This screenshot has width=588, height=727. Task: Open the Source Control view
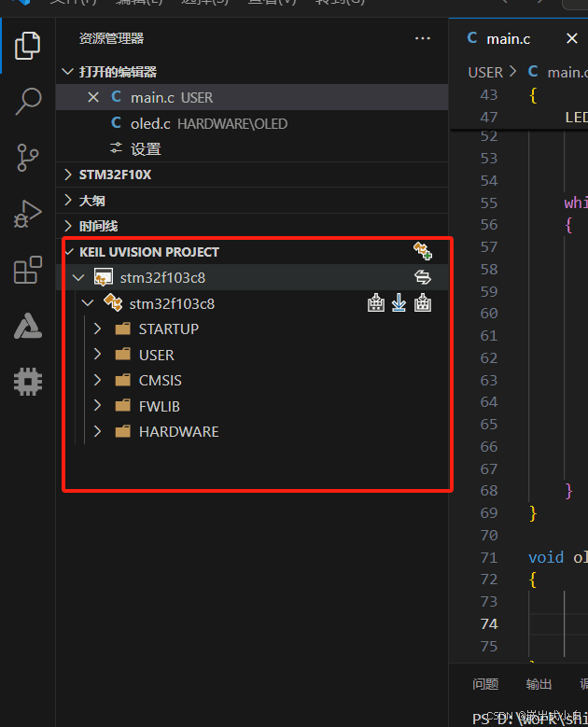[x=29, y=158]
